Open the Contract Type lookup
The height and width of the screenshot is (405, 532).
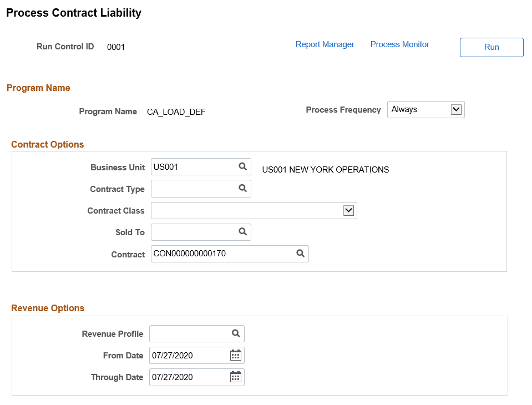click(x=242, y=189)
